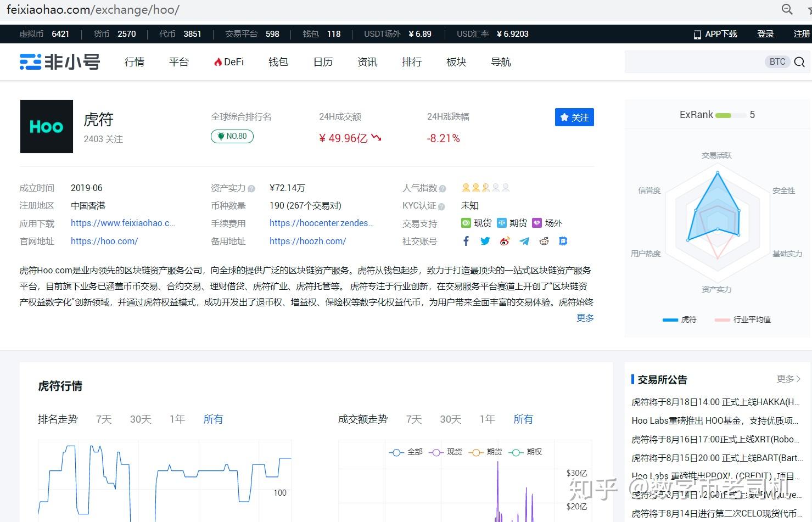Open announcement about XRT listing 8月16日
Image resolution: width=812 pixels, height=522 pixels.
pos(716,440)
